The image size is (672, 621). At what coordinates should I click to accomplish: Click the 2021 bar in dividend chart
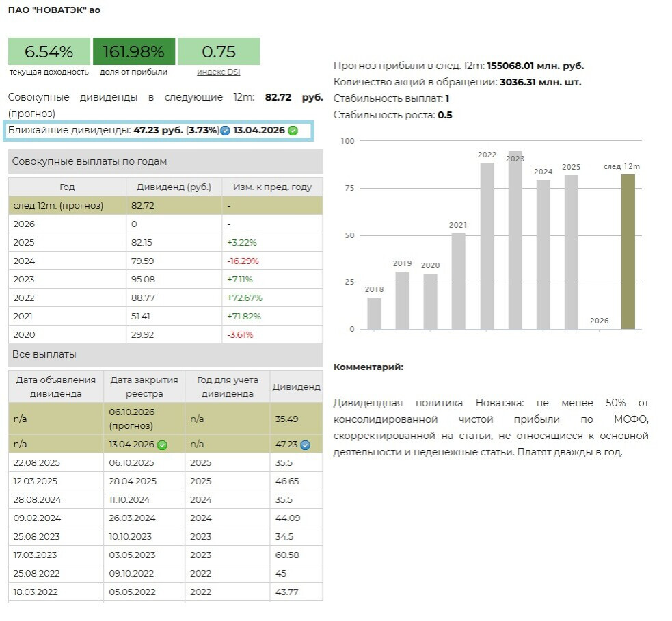point(458,281)
